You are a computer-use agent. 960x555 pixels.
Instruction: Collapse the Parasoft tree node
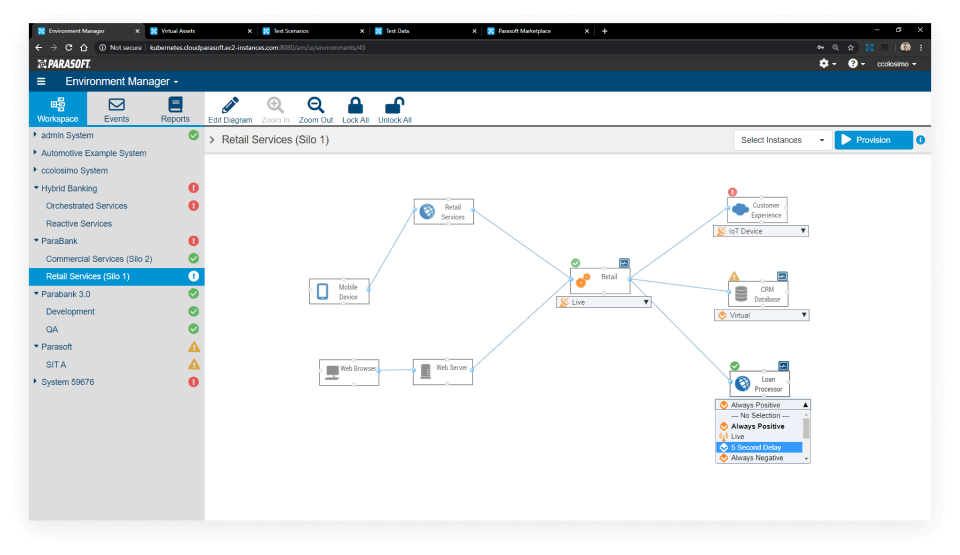click(x=36, y=347)
